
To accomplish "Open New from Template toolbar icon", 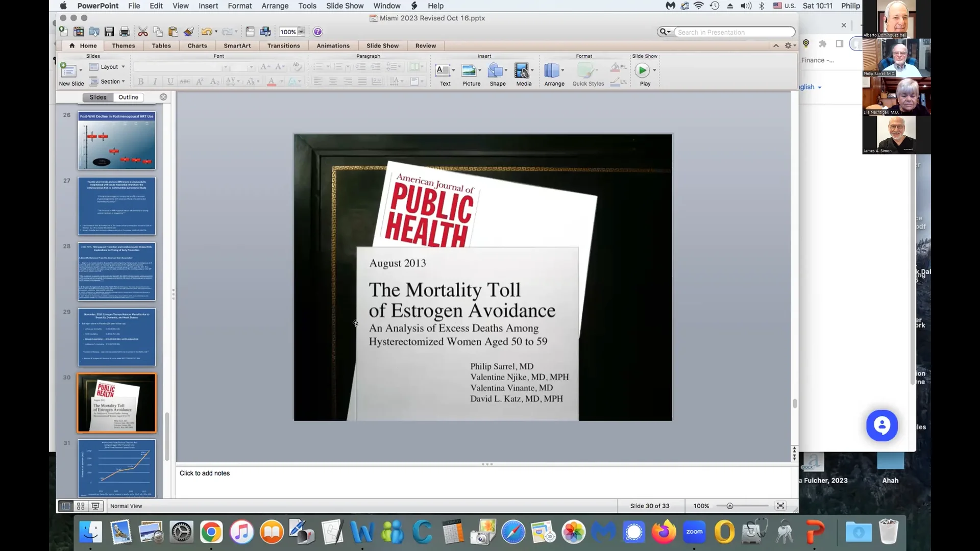I will click(79, 32).
